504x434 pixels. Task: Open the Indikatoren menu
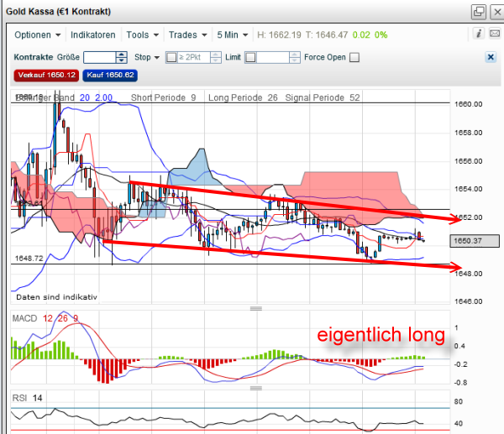[93, 34]
